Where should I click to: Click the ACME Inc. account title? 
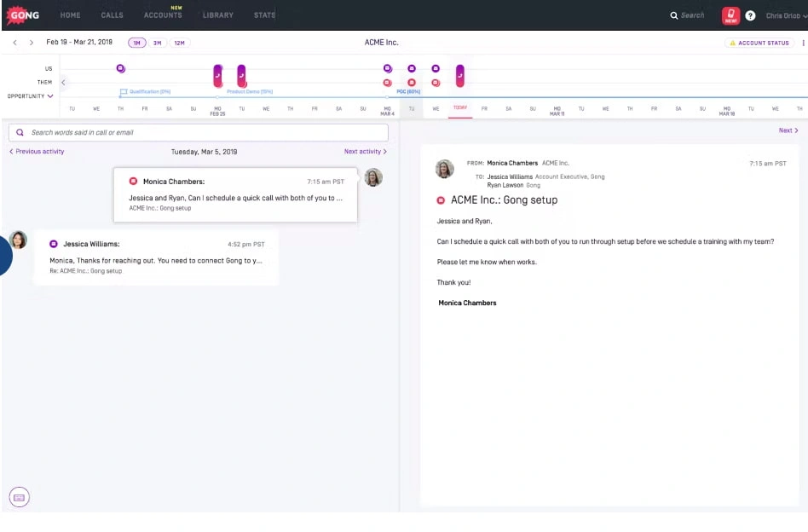point(381,43)
